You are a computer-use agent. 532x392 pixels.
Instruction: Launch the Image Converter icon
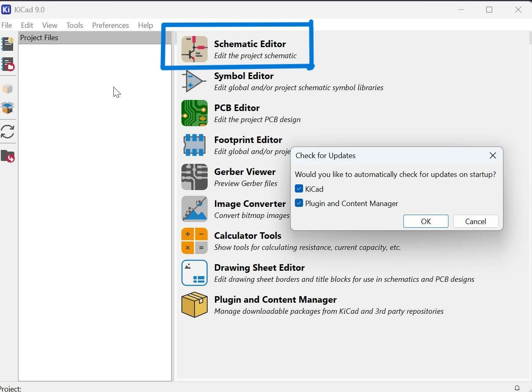point(195,209)
